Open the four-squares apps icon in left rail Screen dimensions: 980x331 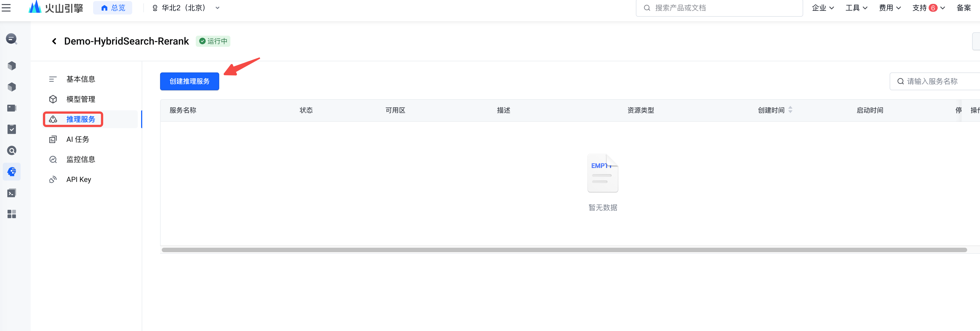(12, 214)
